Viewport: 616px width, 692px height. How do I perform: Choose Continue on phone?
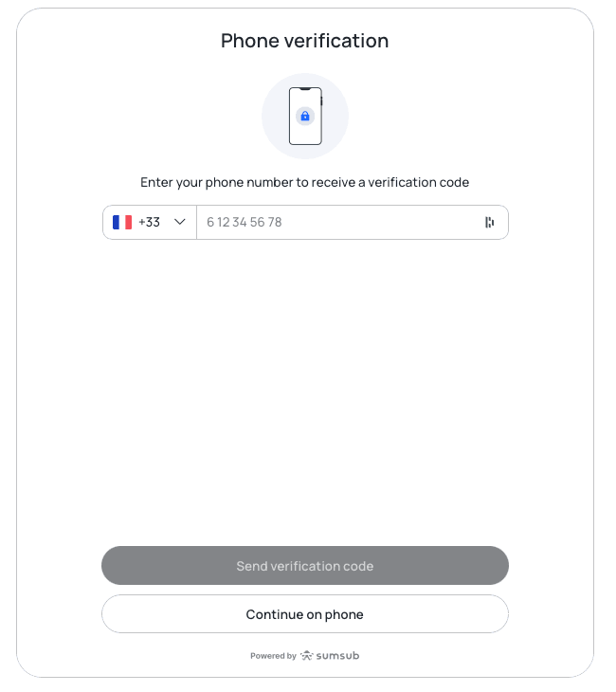305,614
